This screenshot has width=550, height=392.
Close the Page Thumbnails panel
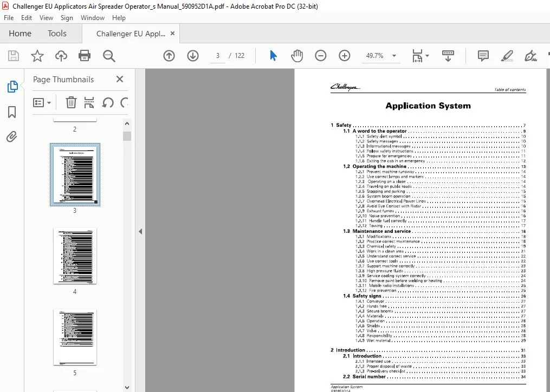pyautogui.click(x=120, y=79)
